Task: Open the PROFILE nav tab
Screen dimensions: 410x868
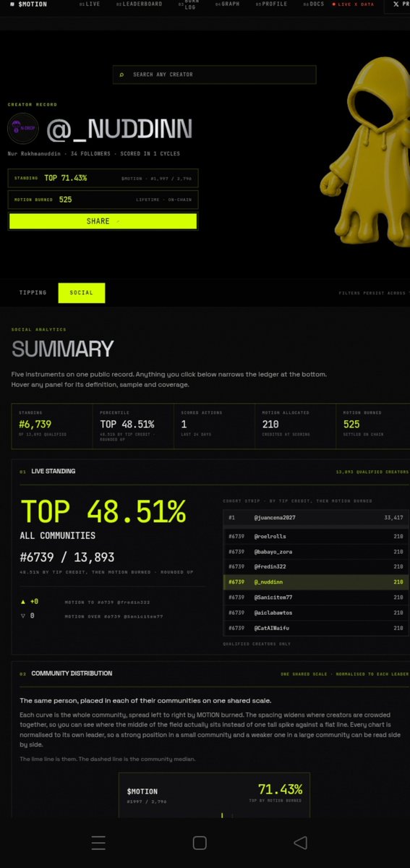Action: pyautogui.click(x=272, y=4)
